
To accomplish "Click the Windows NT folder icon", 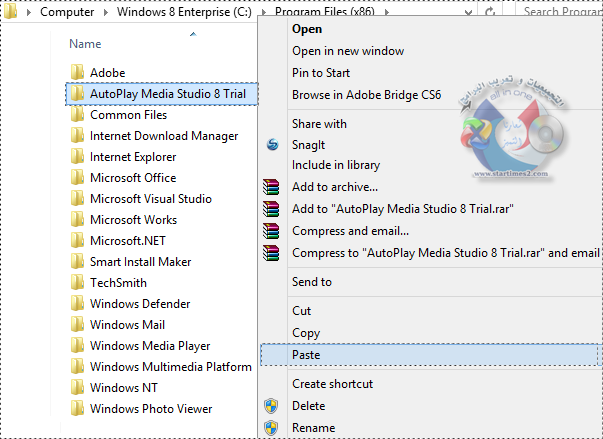I will tap(77, 387).
